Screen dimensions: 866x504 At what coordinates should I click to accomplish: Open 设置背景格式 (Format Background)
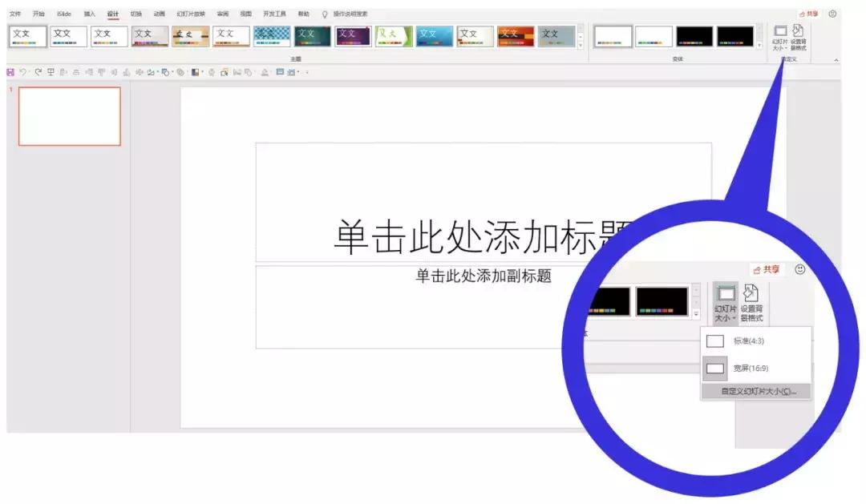click(798, 34)
